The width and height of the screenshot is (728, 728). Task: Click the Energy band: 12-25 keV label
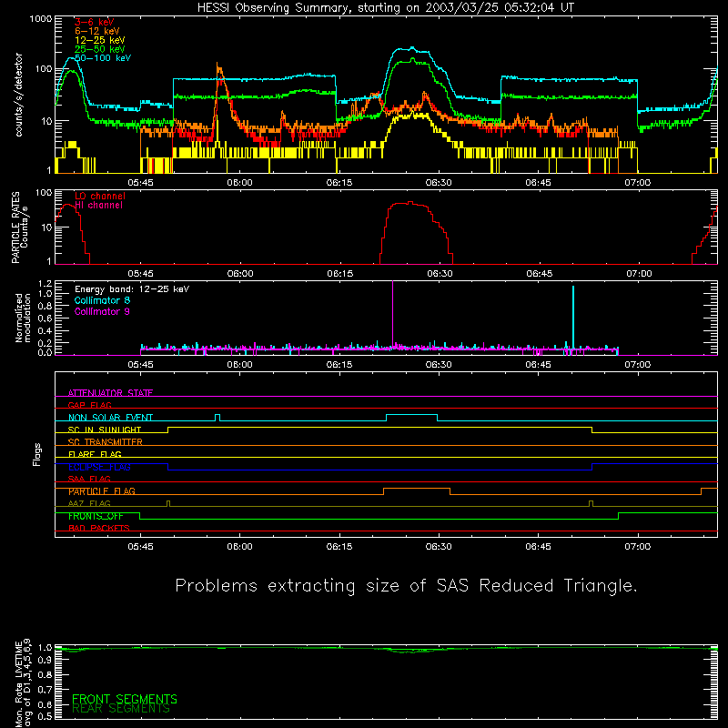(132, 289)
